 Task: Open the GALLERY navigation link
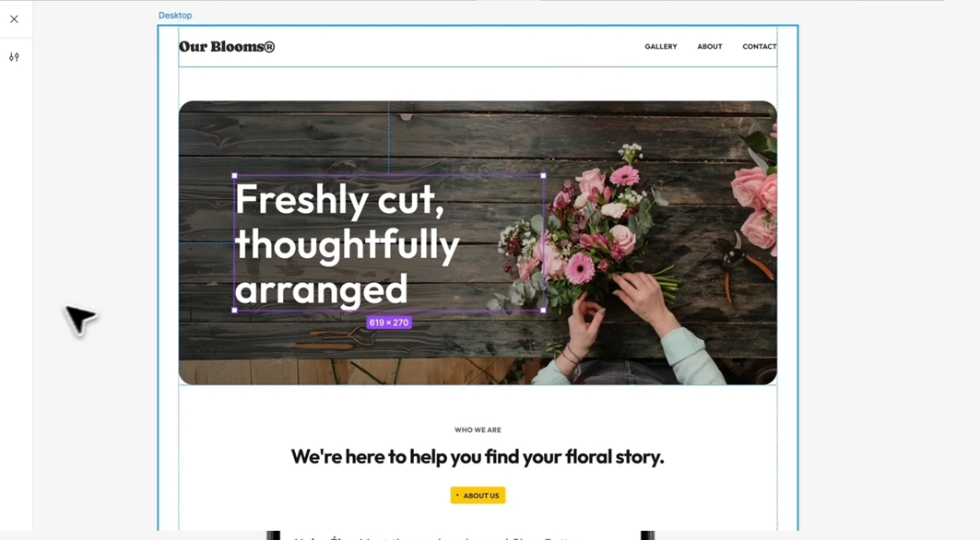click(x=661, y=46)
